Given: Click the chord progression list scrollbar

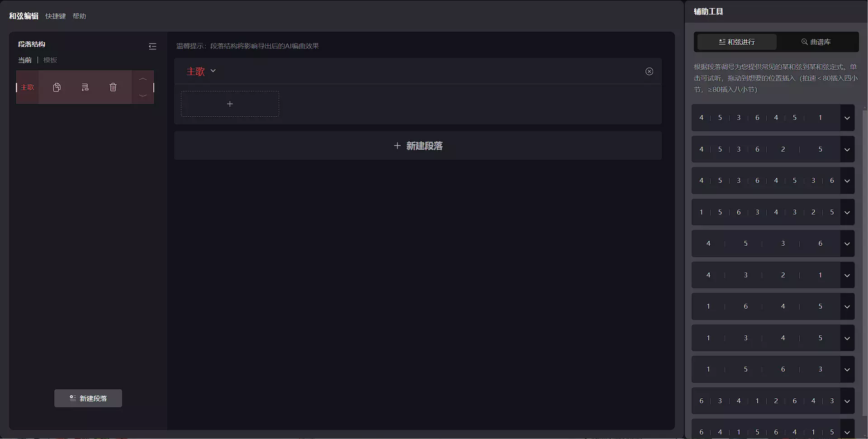Looking at the screenshot, I should coord(865,262).
